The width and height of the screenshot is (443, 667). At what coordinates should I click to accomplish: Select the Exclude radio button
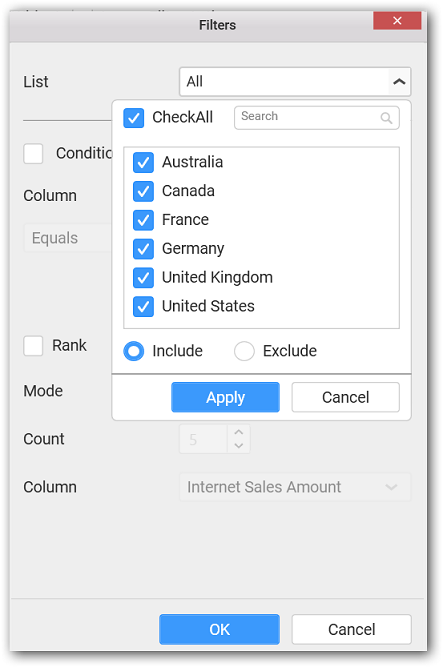244,351
